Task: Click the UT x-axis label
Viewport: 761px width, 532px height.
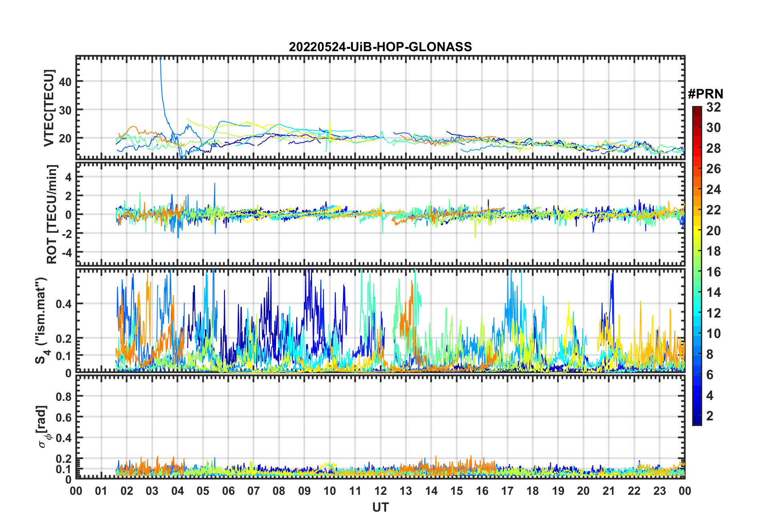Action: 380,507
